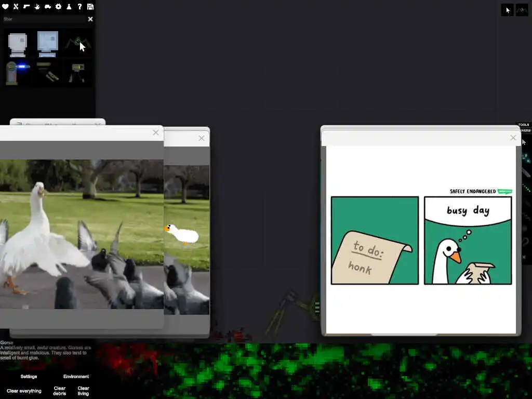Clear the filter with the X icon

pyautogui.click(x=90, y=19)
